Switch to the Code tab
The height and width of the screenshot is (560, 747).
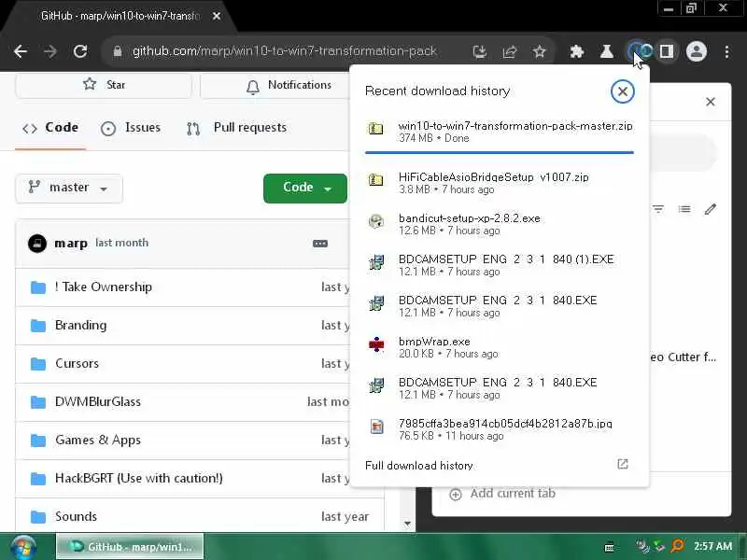50,128
